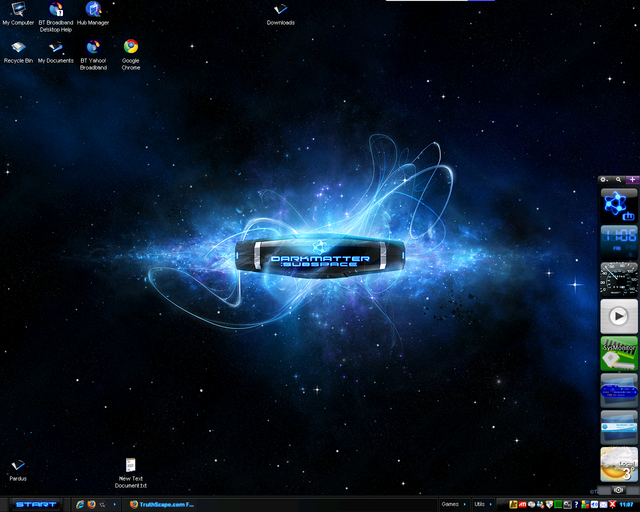Click the sidebar search magnifier
Viewport: 640px width, 512px height.
tap(619, 179)
